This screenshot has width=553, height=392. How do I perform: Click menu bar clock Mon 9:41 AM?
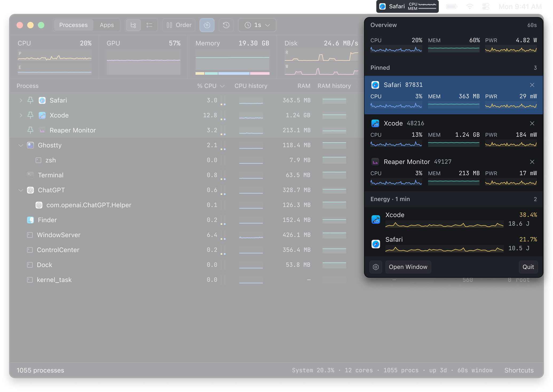click(x=520, y=6)
